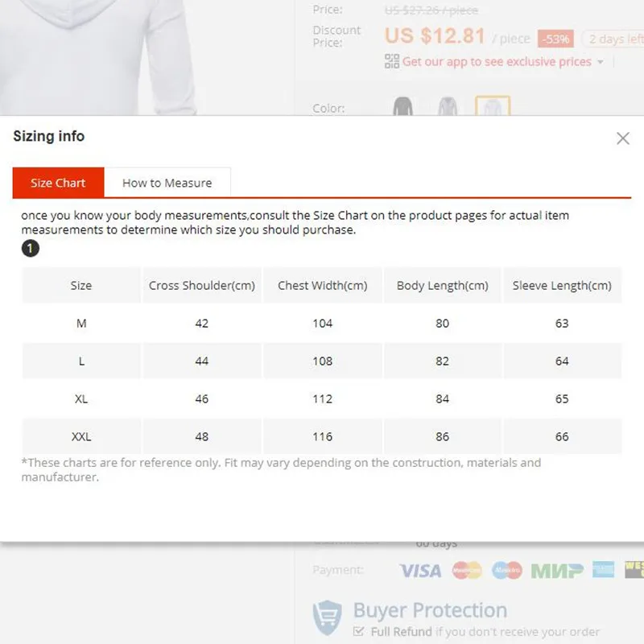Image resolution: width=644 pixels, height=644 pixels.
Task: Open the Get our app link
Action: tap(497, 61)
